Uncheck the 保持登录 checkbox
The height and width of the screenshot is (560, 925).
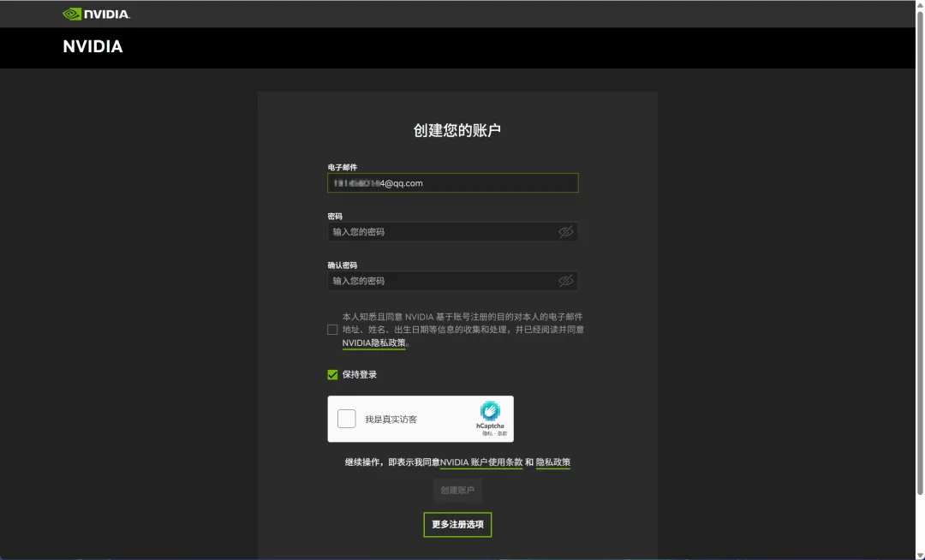[332, 375]
